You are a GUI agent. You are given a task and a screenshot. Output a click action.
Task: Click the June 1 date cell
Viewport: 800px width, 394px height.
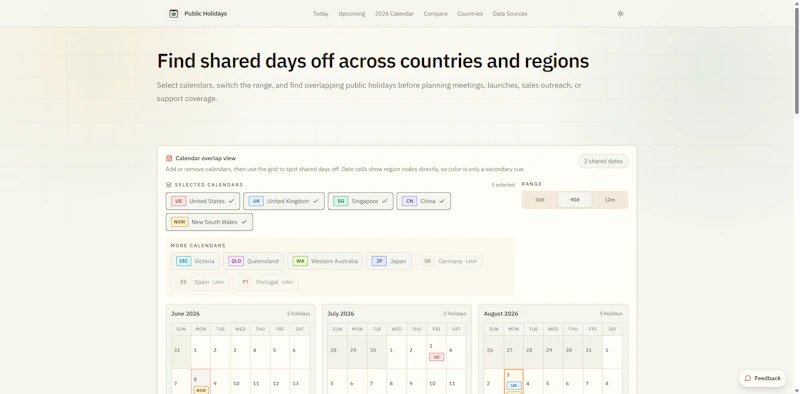[x=201, y=352]
